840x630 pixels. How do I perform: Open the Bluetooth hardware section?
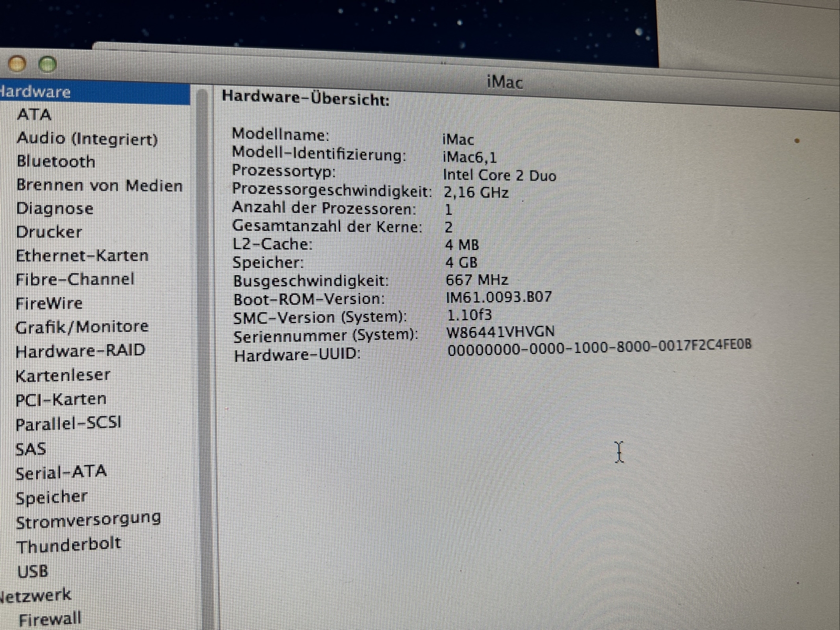[56, 161]
